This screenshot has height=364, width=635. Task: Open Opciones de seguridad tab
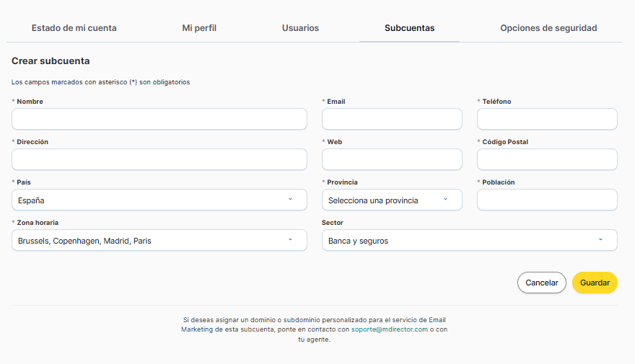[x=548, y=28]
